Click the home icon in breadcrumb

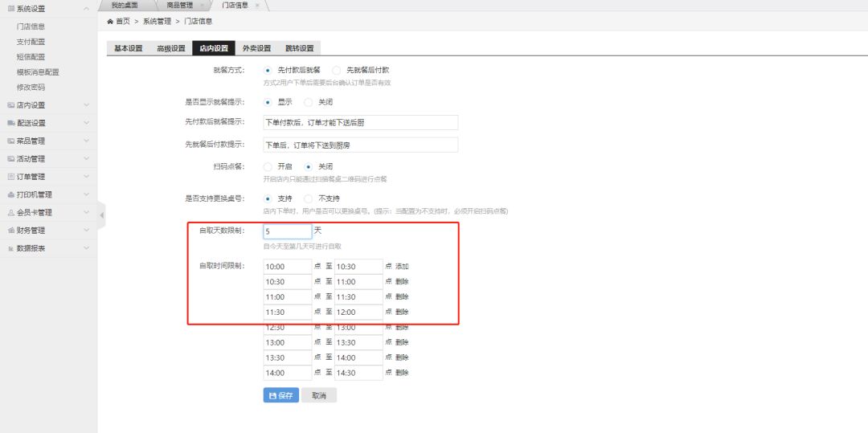(x=110, y=22)
